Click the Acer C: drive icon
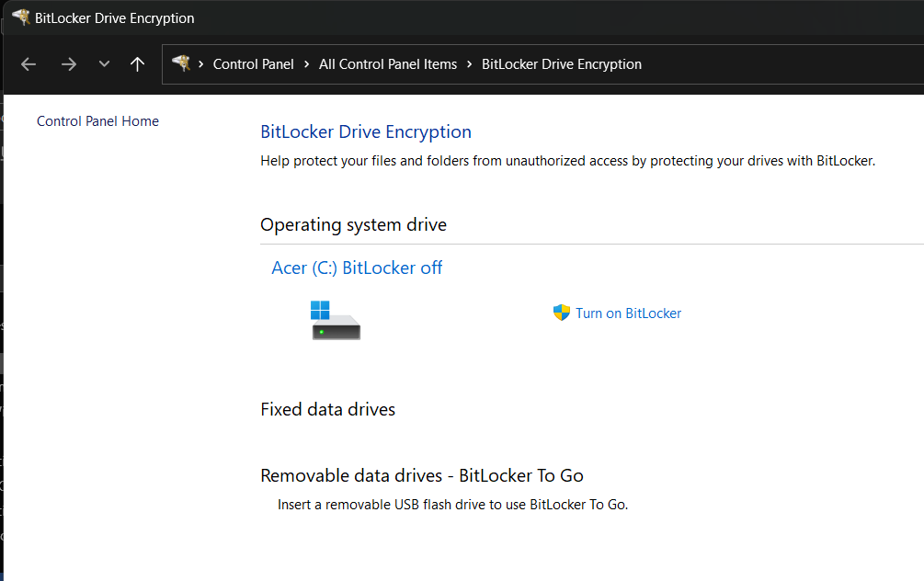924x581 pixels. [x=336, y=320]
